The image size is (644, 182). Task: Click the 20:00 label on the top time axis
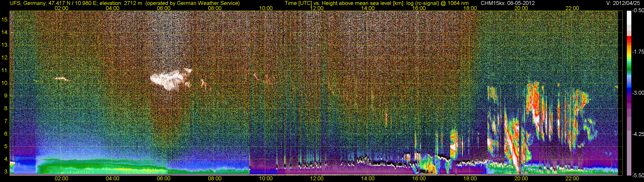[521, 8]
